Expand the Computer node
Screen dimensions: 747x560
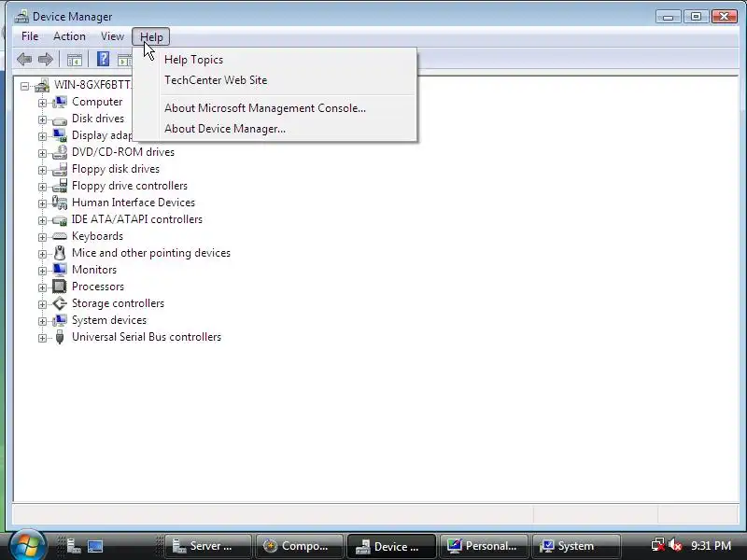tap(42, 103)
